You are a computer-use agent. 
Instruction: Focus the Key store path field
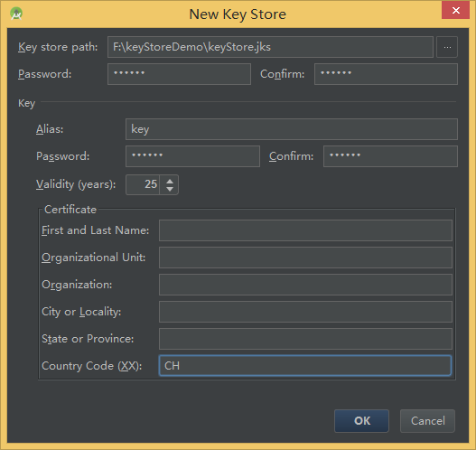tap(270, 47)
